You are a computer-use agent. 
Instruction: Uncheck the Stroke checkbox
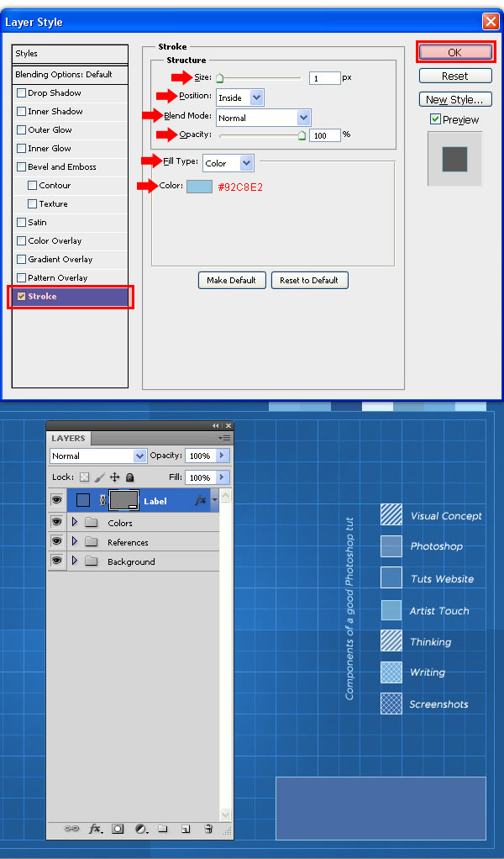[21, 297]
